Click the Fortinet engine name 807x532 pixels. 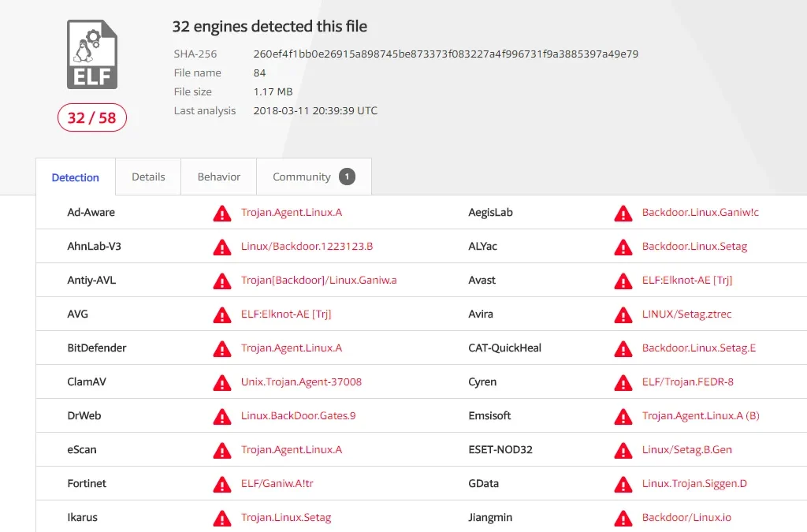[x=87, y=484]
